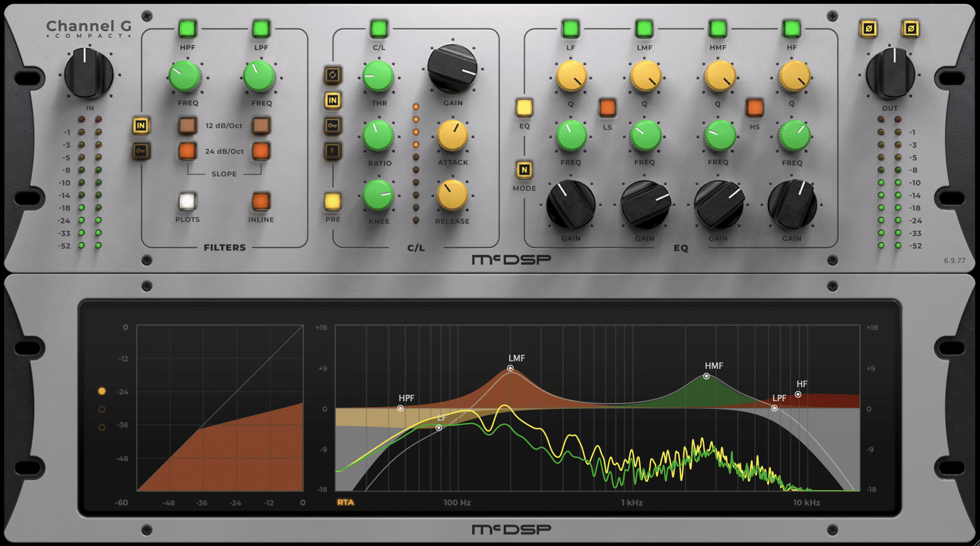Click the RTA label under the graph
Screen dimensions: 980x546
click(x=346, y=502)
